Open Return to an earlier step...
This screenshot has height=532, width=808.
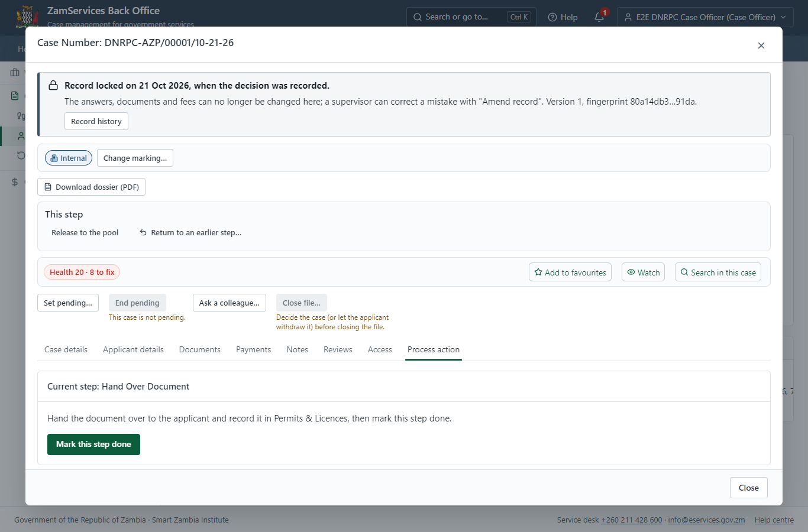pyautogui.click(x=190, y=232)
